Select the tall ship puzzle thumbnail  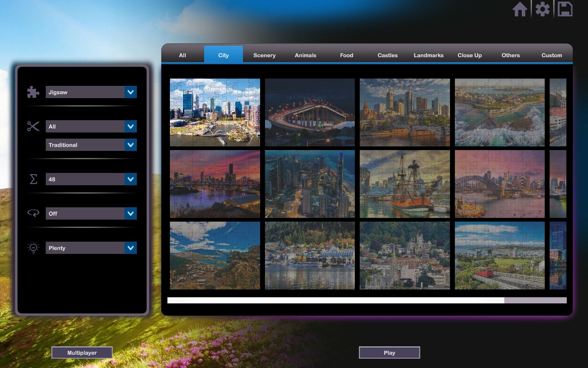[405, 184]
